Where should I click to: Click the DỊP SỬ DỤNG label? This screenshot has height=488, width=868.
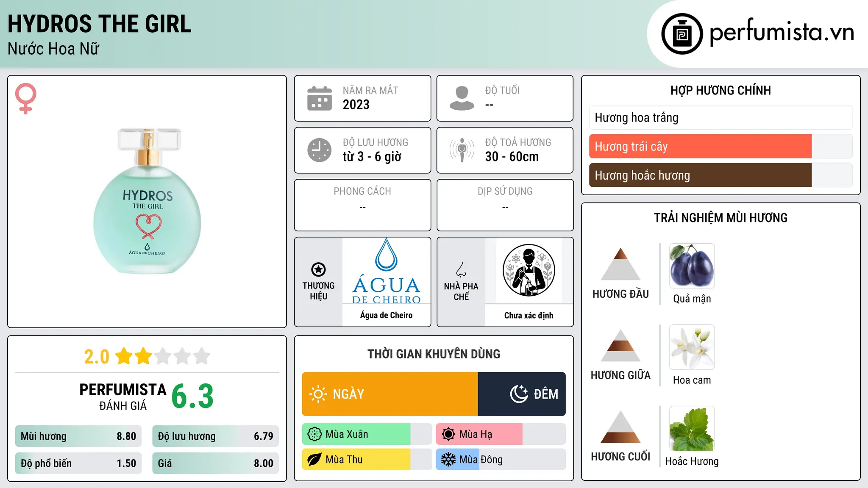[505, 191]
